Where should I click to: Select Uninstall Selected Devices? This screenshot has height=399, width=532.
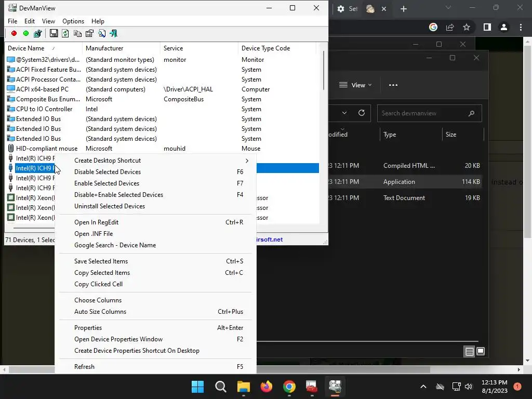(155, 206)
